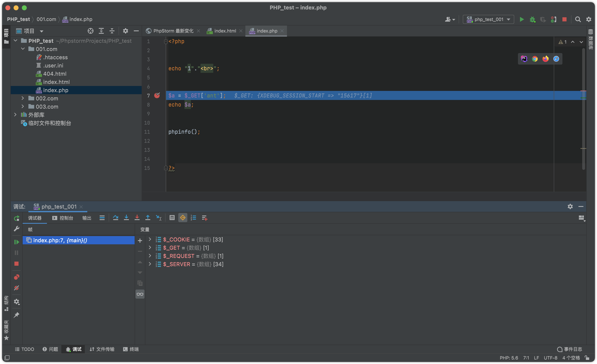Open IDE settings gear in top toolbar

click(x=589, y=19)
